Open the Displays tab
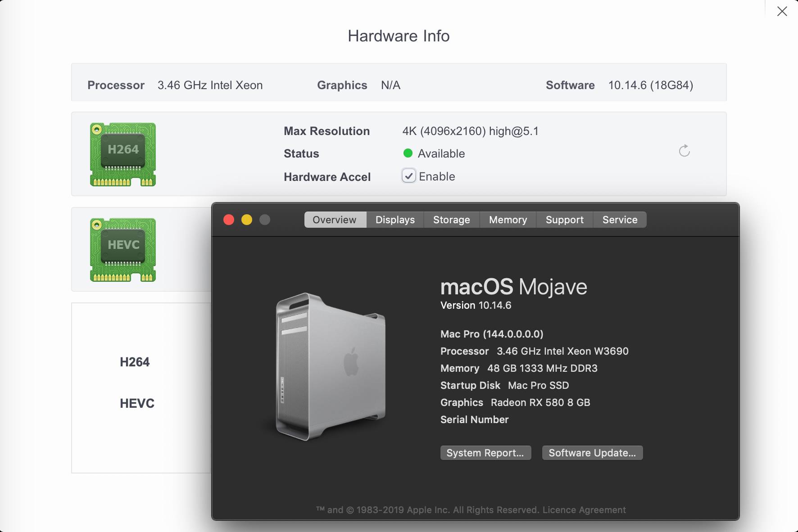The image size is (798, 532). click(395, 220)
